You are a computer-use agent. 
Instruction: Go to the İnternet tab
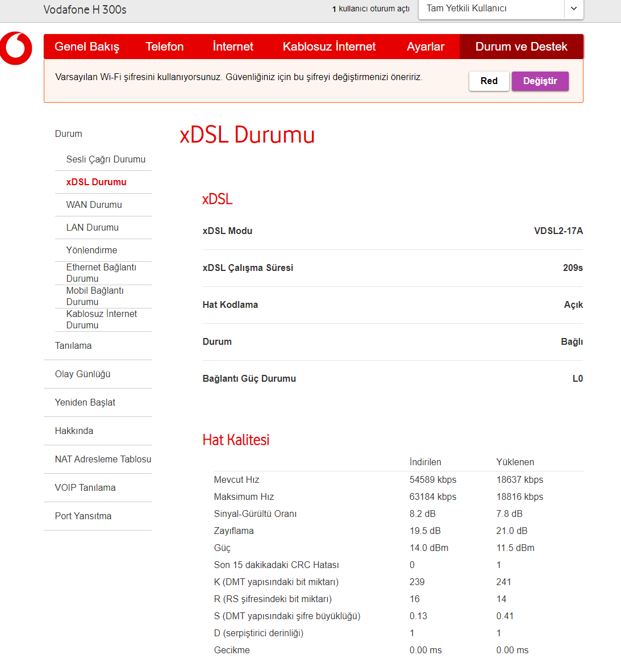tap(233, 46)
